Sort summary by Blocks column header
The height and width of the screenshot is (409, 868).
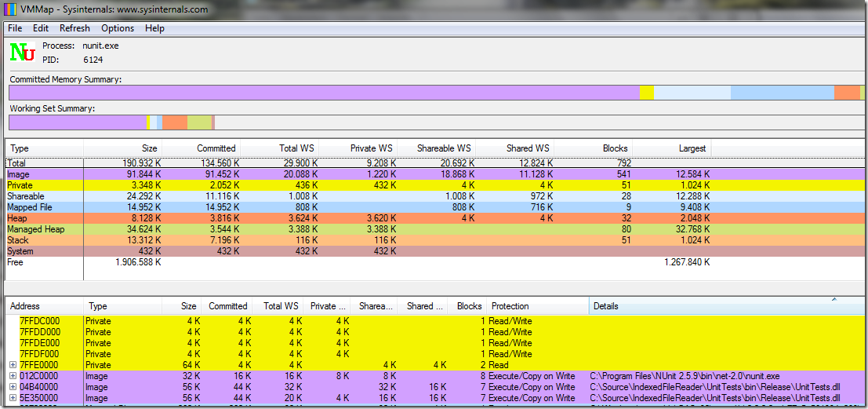tap(594, 148)
